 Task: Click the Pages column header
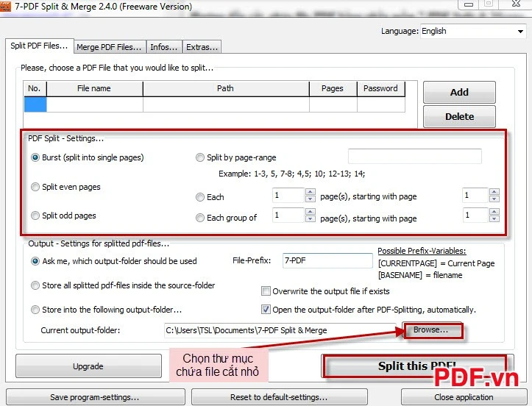click(333, 88)
